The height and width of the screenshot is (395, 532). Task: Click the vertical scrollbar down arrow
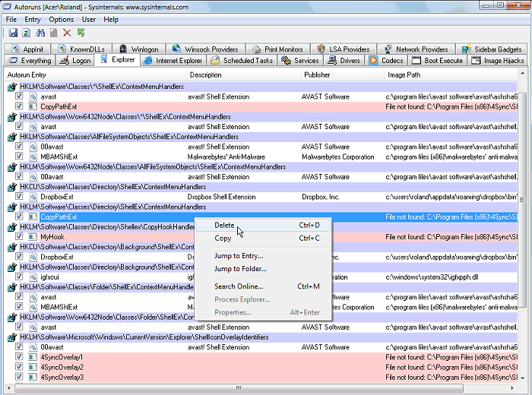(524, 377)
